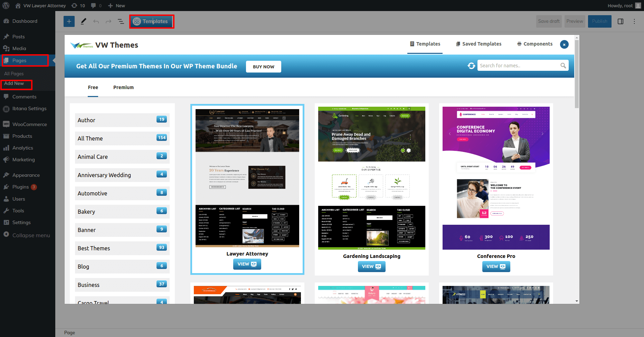Open Pages in the admin menu

point(28,60)
